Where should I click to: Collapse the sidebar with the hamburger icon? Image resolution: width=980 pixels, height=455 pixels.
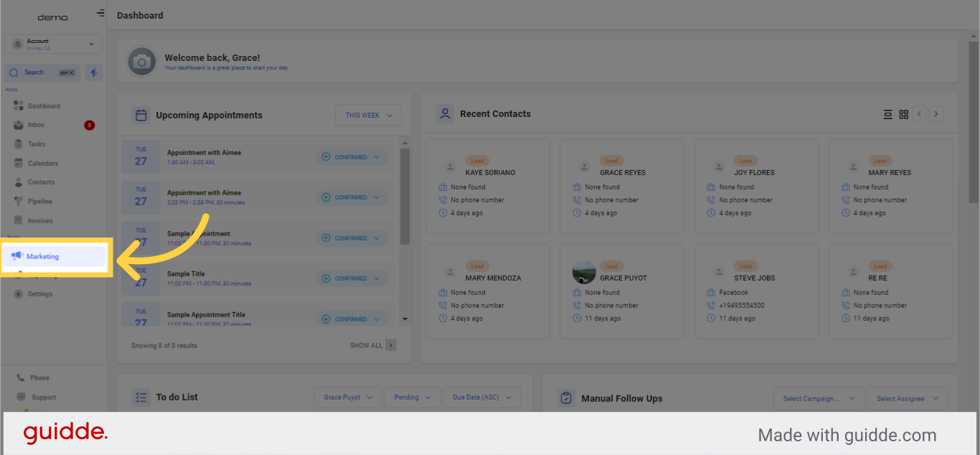(100, 12)
